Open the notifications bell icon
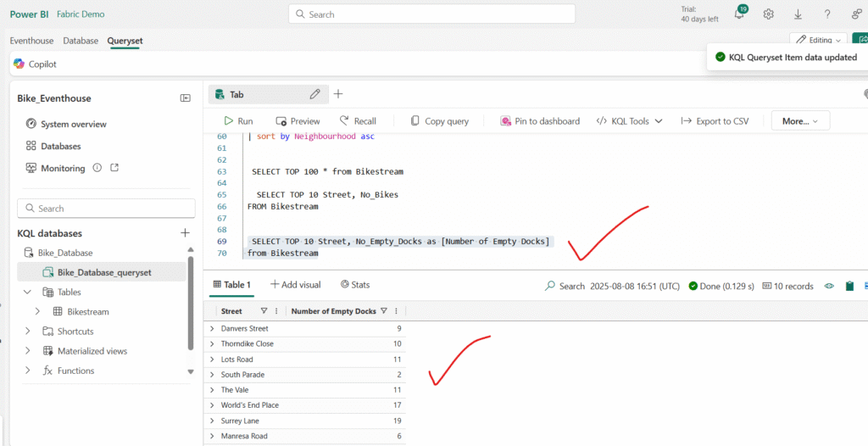This screenshot has width=868, height=446. (739, 14)
